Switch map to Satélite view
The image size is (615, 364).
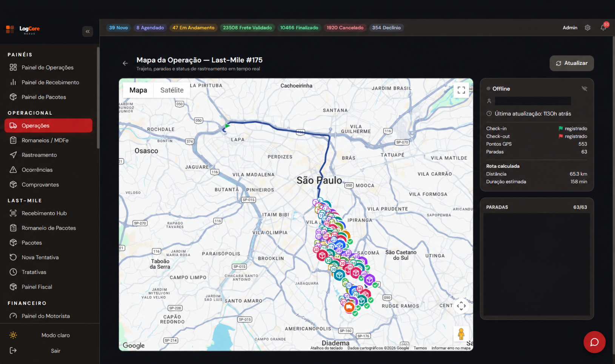[172, 90]
